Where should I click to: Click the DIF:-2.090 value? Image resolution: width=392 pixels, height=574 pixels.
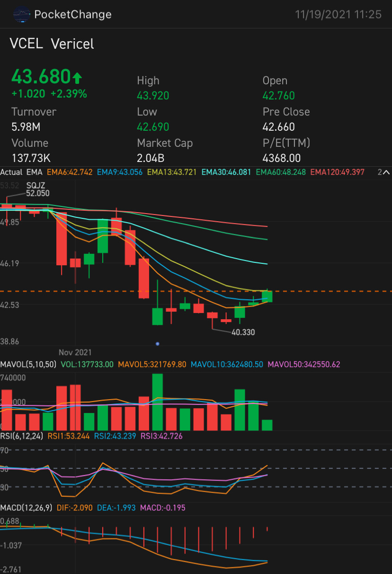[74, 508]
